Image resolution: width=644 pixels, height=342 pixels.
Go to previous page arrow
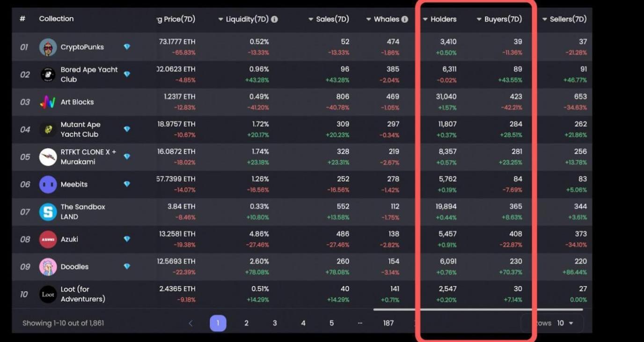tap(190, 323)
